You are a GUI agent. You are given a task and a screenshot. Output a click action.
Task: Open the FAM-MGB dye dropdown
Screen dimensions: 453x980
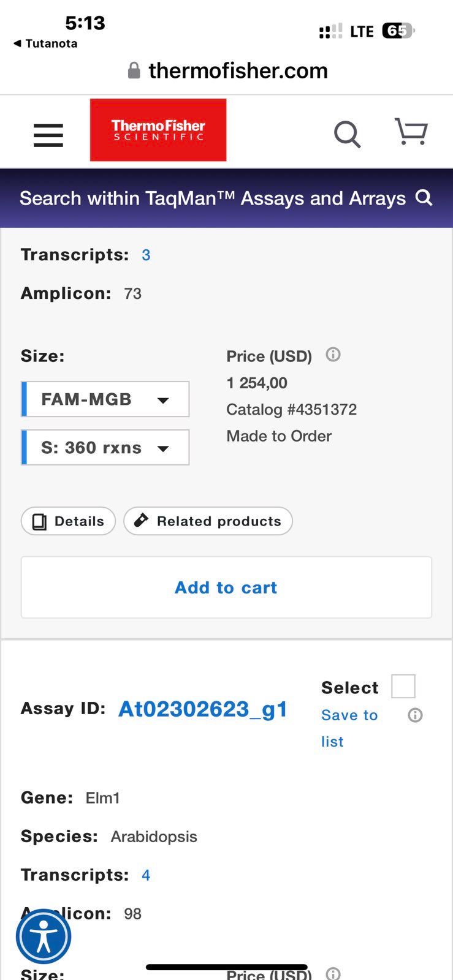(x=105, y=399)
